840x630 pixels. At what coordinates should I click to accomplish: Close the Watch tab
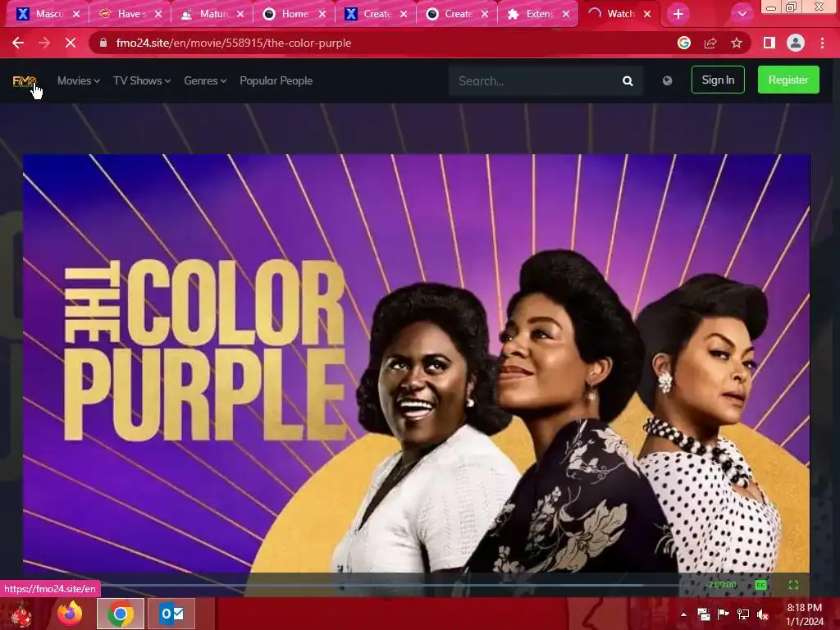[647, 14]
